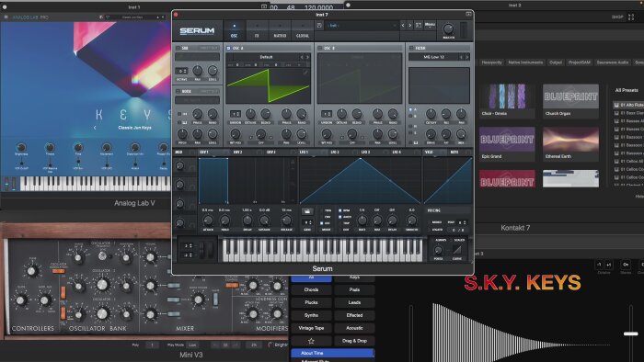
Task: Select the Leads category button
Action: (354, 302)
